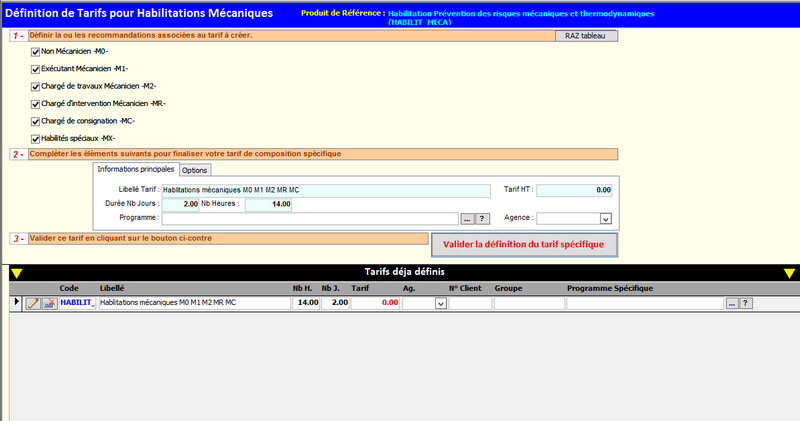Click the delete icon beside the edit pencil

click(48, 303)
